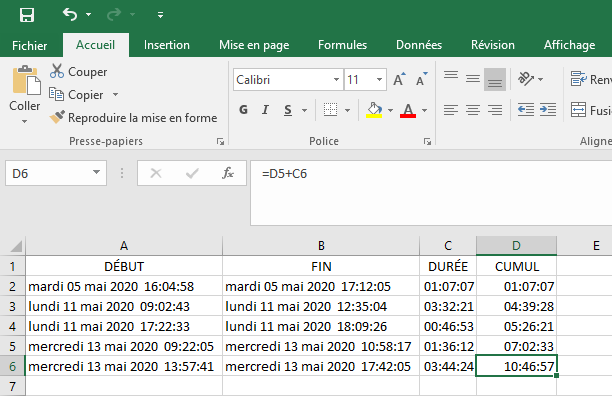
Task: Toggle center horizontal alignment
Action: [473, 110]
